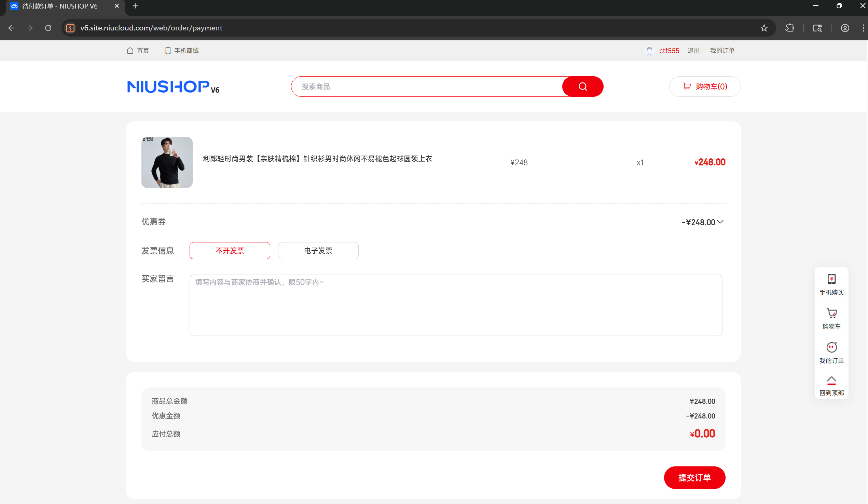Click the site info icon in address bar
Screen dimensions: 868x504
point(70,28)
